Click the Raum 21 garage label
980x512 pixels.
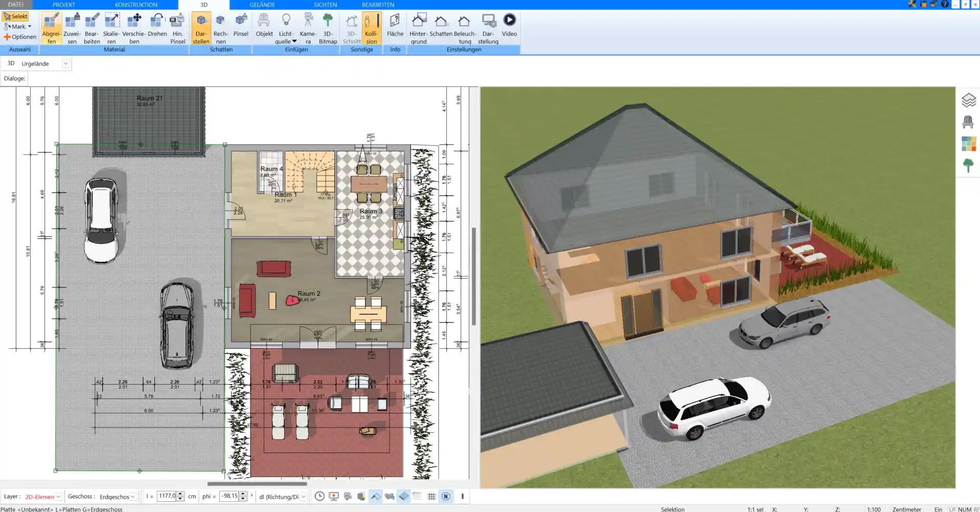click(x=149, y=98)
